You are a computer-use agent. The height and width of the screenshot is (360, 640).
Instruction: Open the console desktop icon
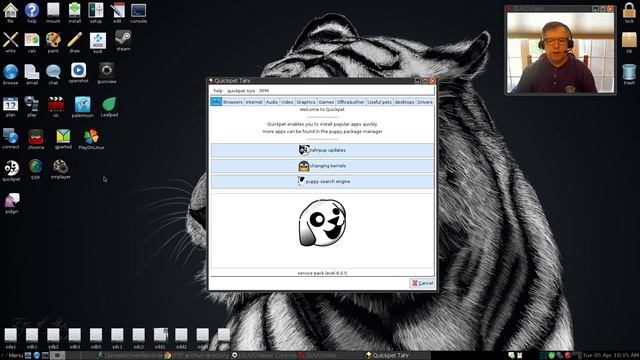[x=139, y=12]
